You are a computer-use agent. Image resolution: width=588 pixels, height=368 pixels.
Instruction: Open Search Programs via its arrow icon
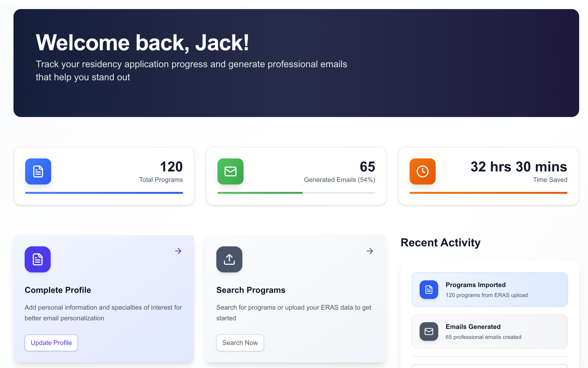tap(370, 251)
